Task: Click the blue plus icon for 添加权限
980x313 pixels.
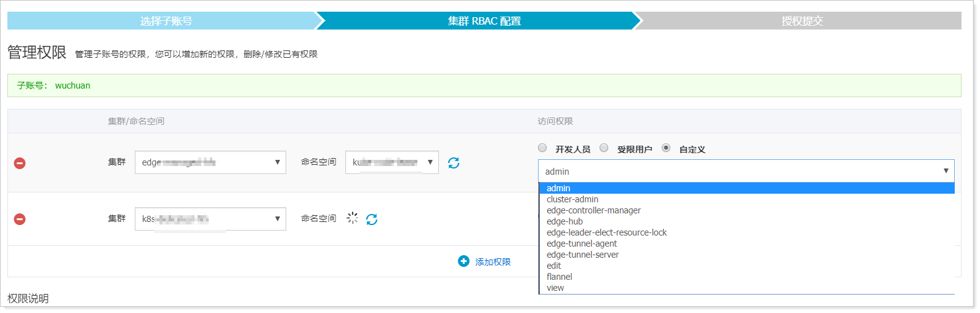Action: [464, 261]
